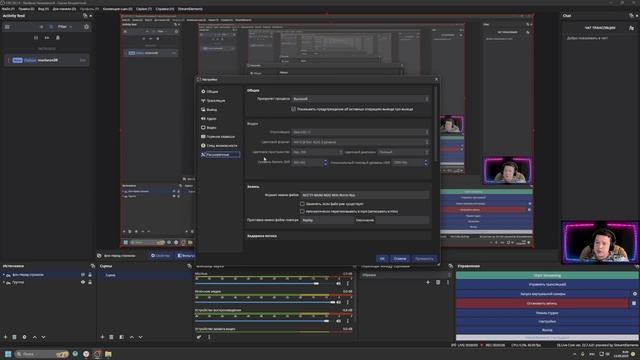Open the General settings category
640x360 pixels.
coord(220,91)
